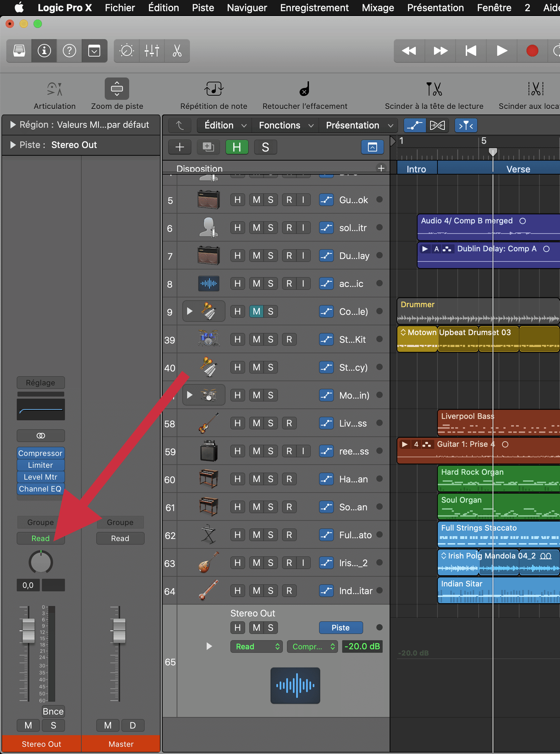Image resolution: width=560 pixels, height=754 pixels.
Task: Toggle the toolbar display button
Action: tap(94, 51)
